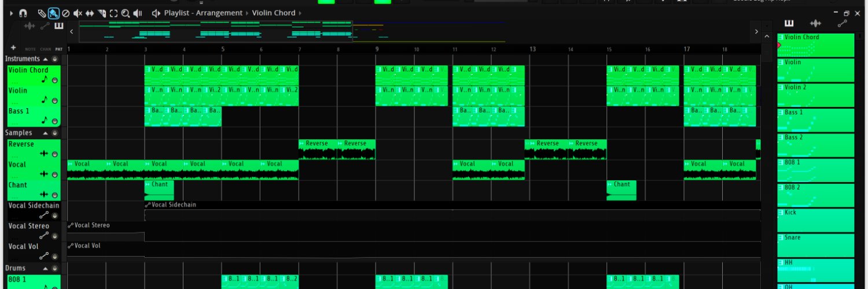
Task: Switch to PAT mode tab
Action: pos(58,49)
